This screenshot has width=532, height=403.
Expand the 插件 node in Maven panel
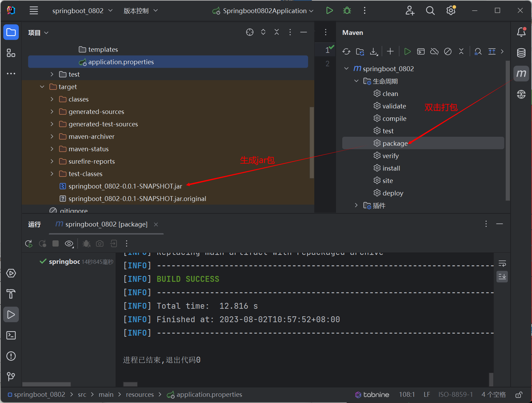point(356,205)
